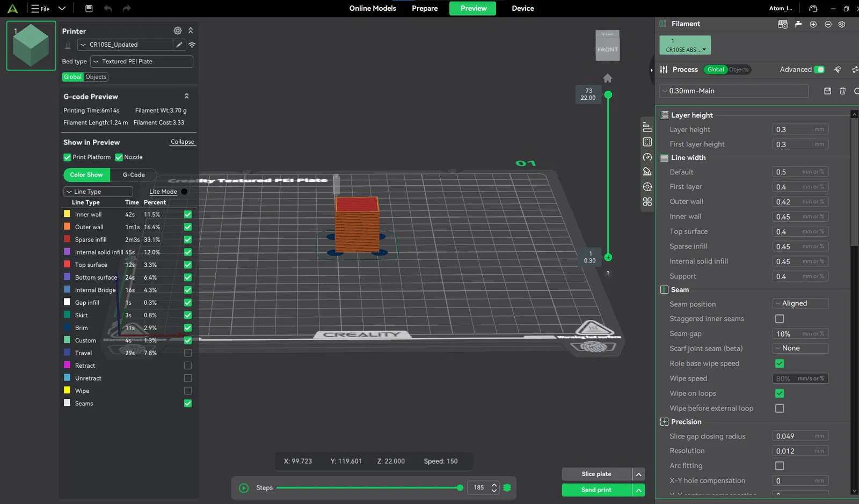This screenshot has height=504, width=859.
Task: Click the Wi-Fi icon beside the printer
Action: [x=192, y=45]
